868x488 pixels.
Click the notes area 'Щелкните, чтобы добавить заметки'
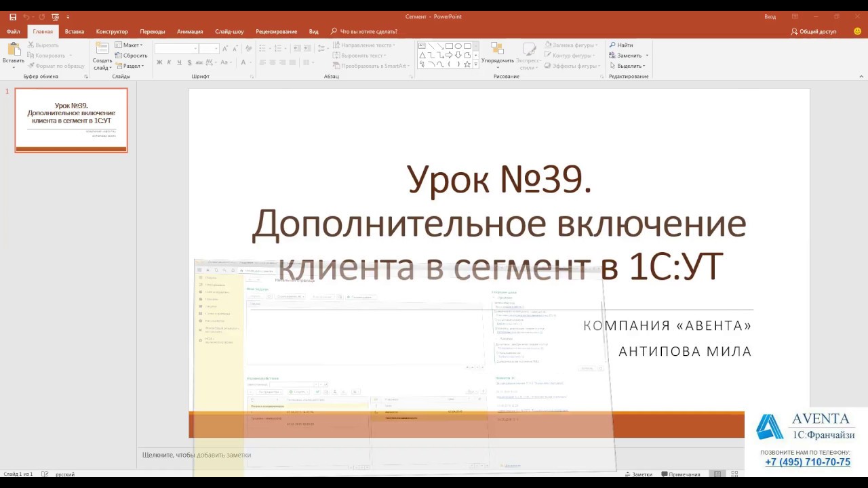click(x=197, y=455)
